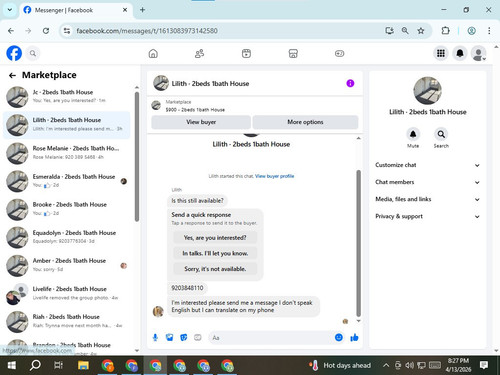Open Windows taskbar search
The height and width of the screenshot is (375, 500).
[x=35, y=365]
